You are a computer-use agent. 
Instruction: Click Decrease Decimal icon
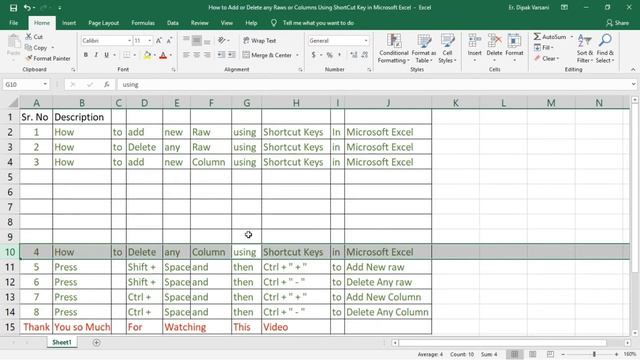pos(364,55)
